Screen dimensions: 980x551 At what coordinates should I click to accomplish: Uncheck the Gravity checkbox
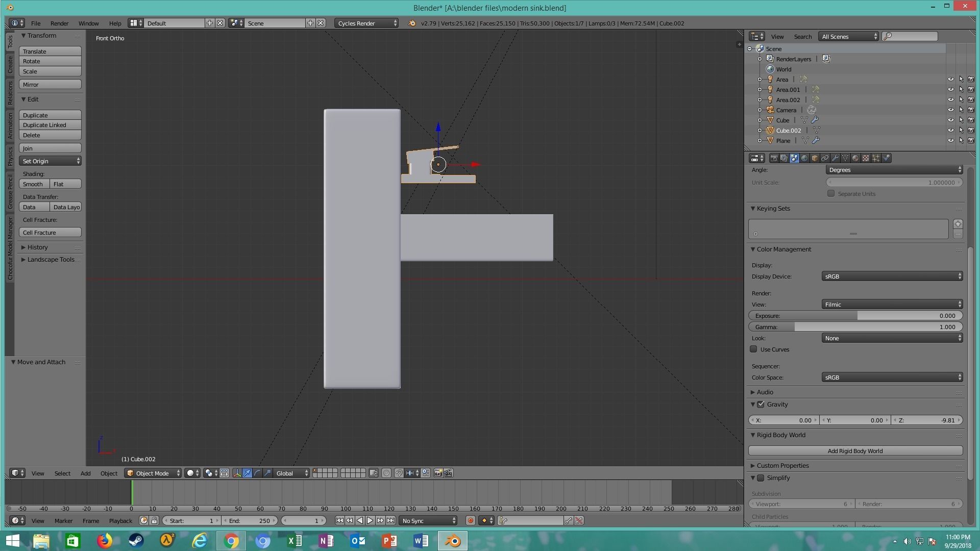click(761, 405)
